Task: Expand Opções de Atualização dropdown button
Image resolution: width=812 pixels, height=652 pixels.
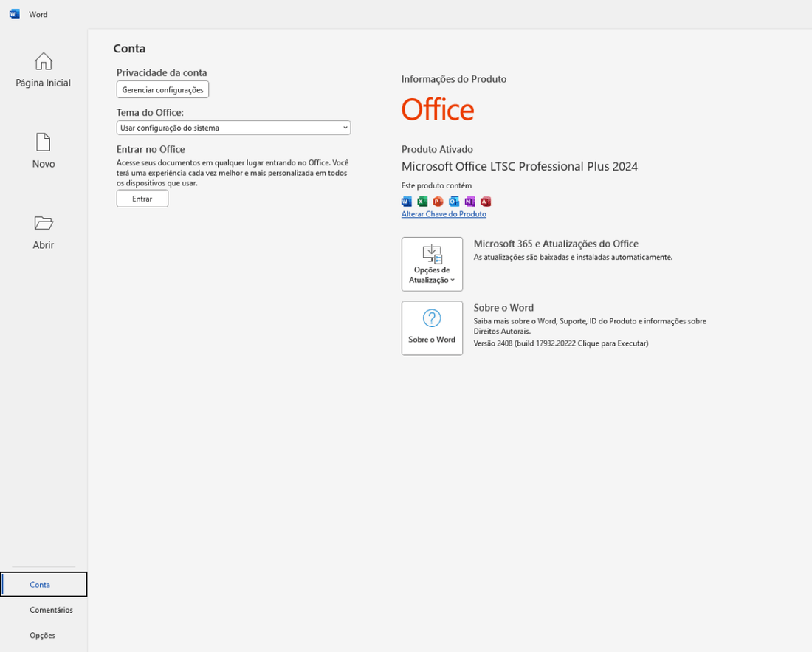Action: 432,264
